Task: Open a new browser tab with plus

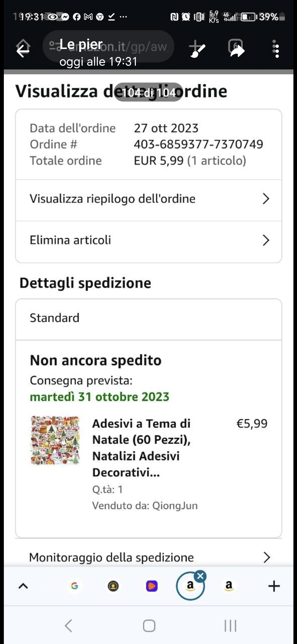Action: click(274, 586)
